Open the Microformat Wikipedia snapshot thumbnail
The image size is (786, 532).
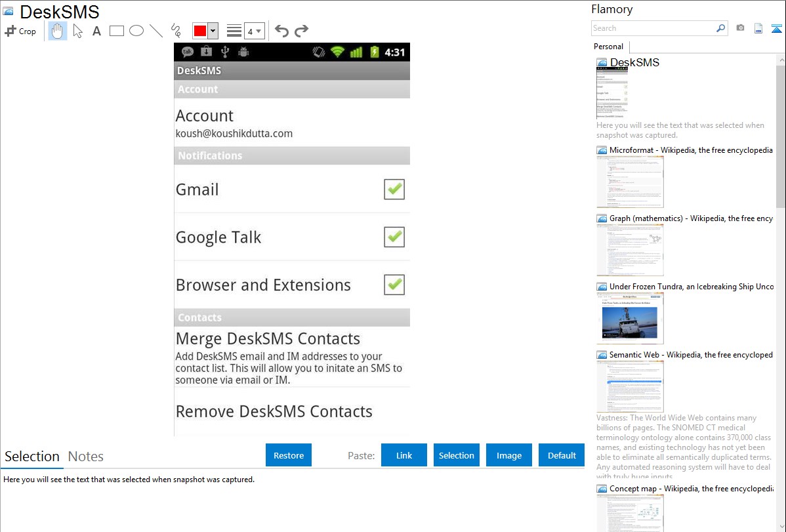630,182
